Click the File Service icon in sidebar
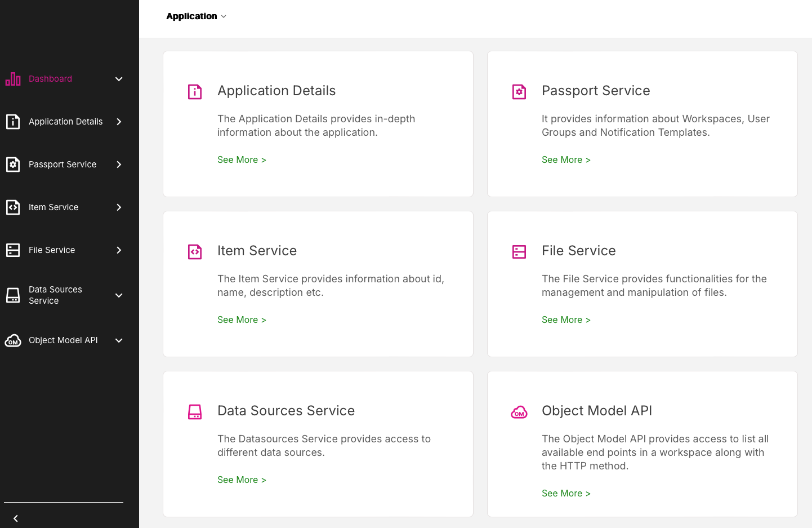The image size is (812, 528). 13,250
